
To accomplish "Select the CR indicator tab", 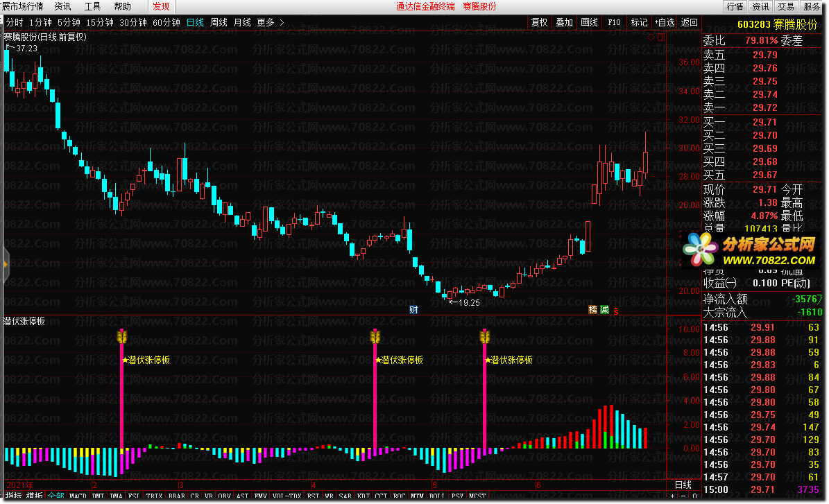I will click(x=194, y=496).
